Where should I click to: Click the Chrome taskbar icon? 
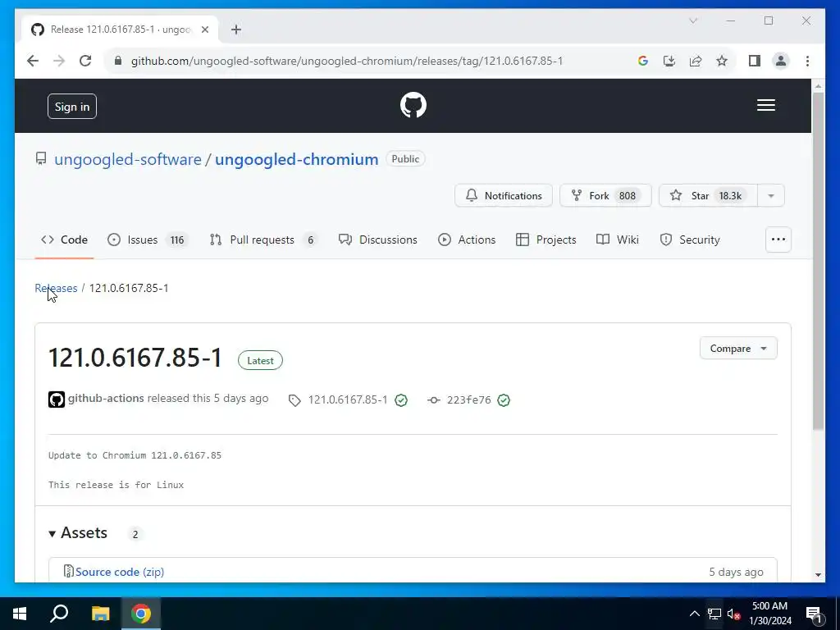tap(141, 614)
